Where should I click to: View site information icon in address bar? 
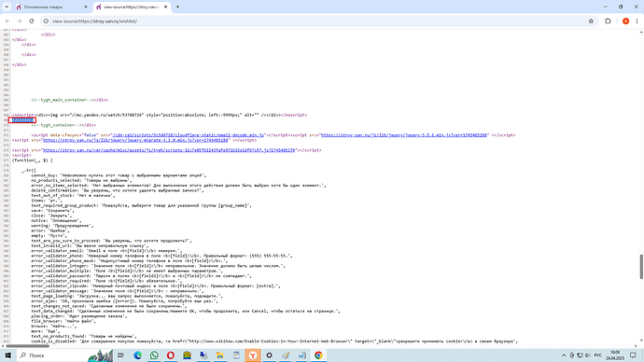[46, 21]
